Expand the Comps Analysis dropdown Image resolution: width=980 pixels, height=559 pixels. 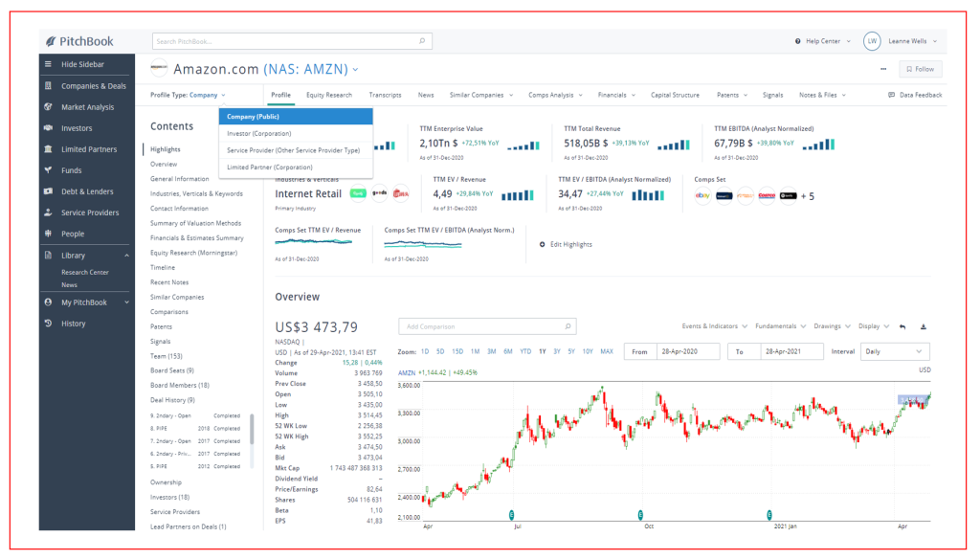[x=581, y=95]
